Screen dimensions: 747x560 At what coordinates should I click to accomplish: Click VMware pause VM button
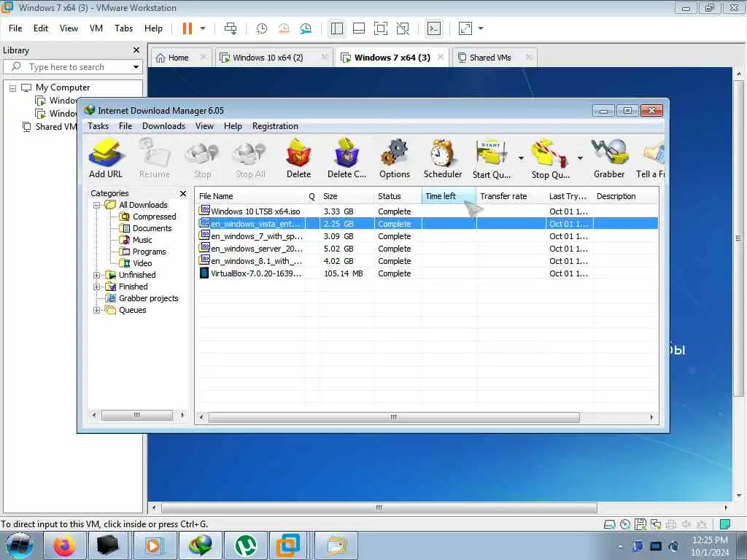pyautogui.click(x=187, y=28)
